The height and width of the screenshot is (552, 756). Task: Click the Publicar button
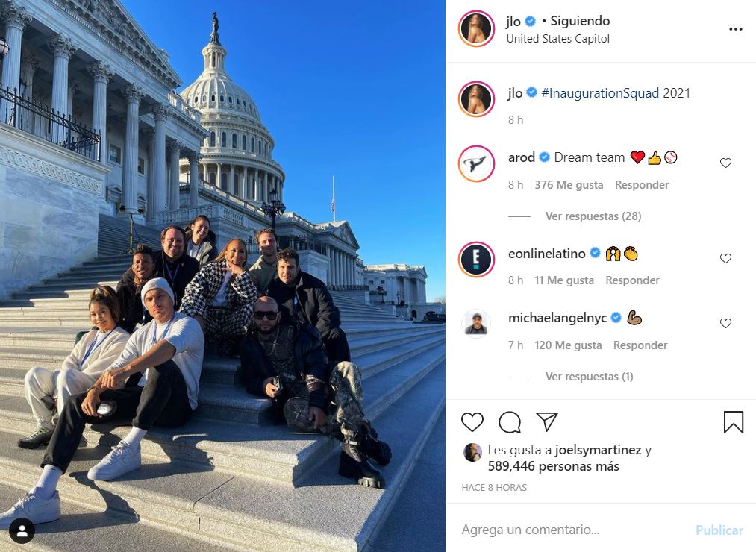click(719, 530)
